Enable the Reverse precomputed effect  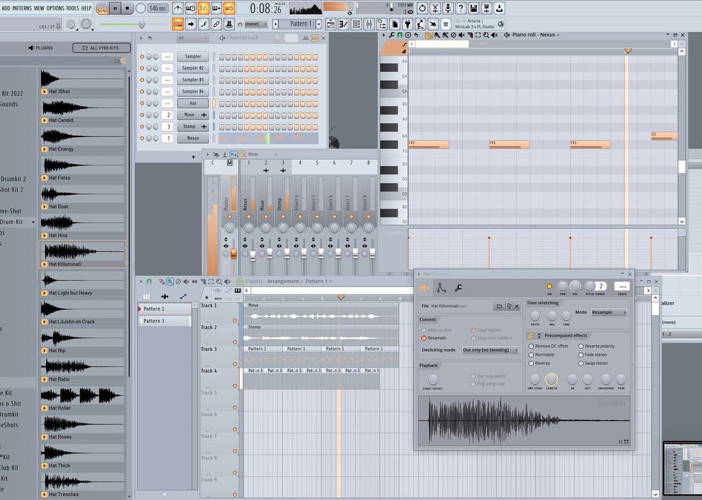(531, 364)
